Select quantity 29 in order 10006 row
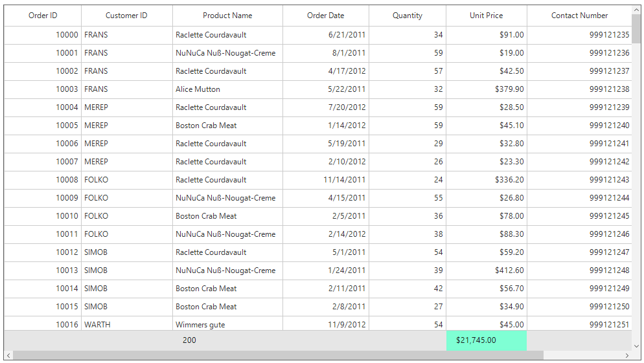 coord(408,144)
